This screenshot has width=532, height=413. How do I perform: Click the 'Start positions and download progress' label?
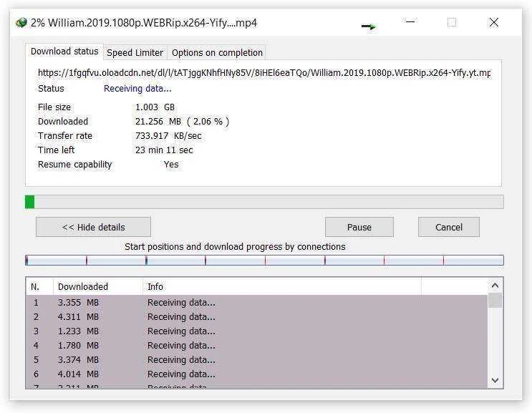pos(235,246)
